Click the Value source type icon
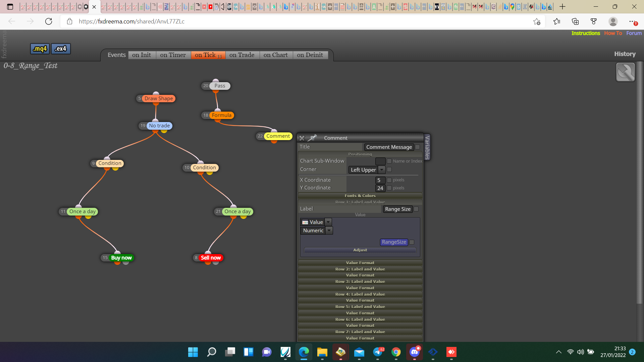644x362 pixels. click(x=305, y=222)
